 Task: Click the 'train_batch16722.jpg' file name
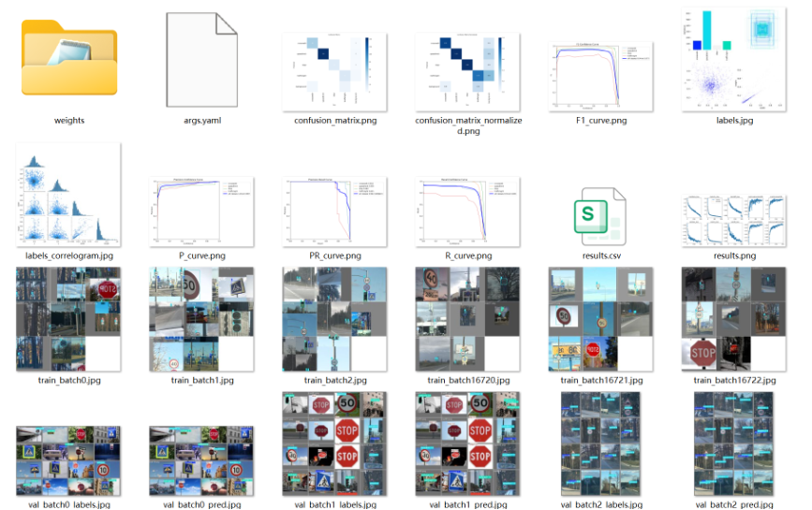click(x=734, y=380)
